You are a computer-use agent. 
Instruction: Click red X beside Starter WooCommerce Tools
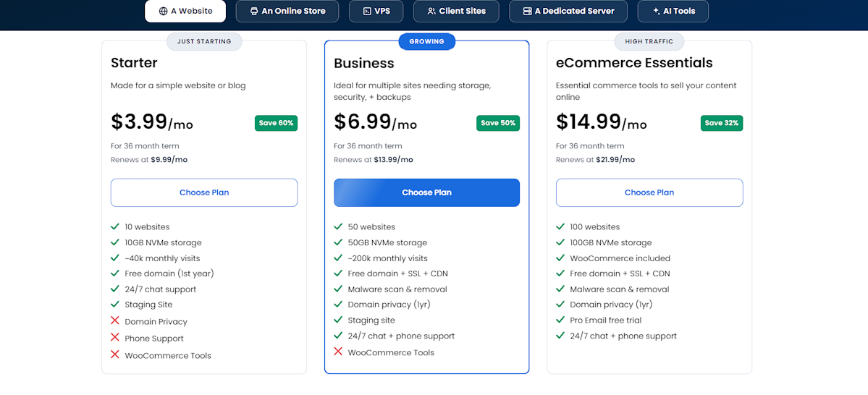[115, 354]
